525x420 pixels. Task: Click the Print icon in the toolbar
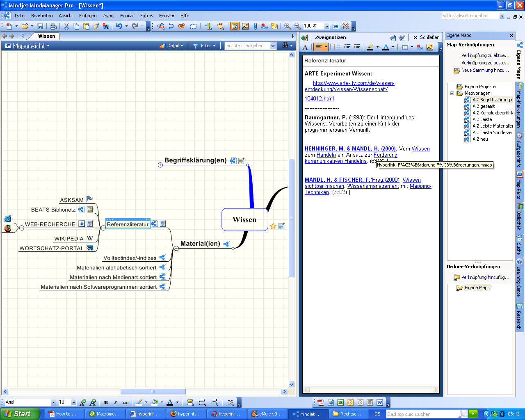[x=53, y=26]
